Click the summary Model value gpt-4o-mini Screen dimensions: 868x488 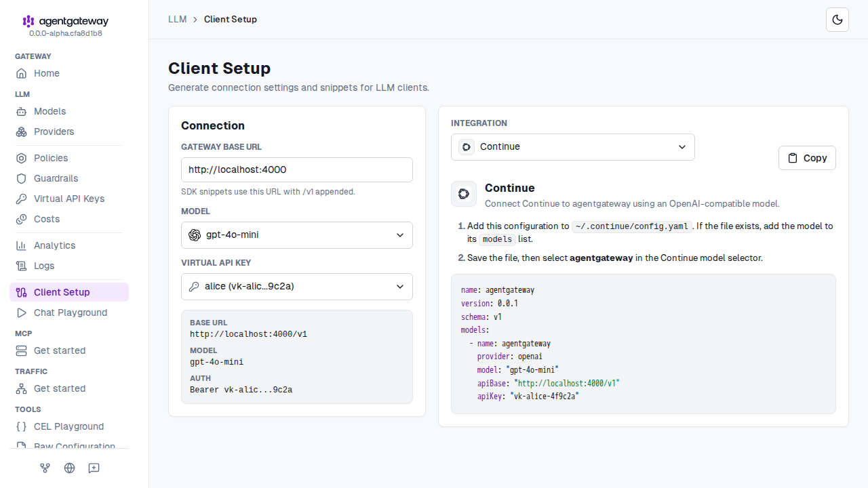tap(216, 362)
